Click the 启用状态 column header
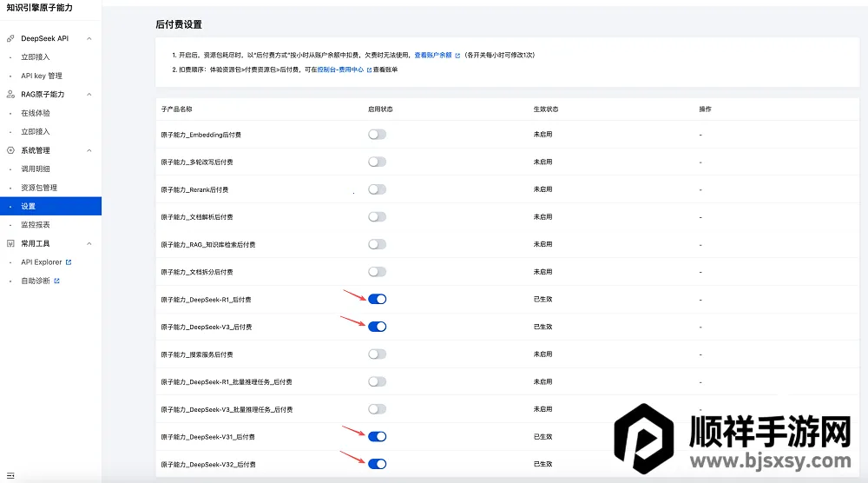 click(380, 109)
